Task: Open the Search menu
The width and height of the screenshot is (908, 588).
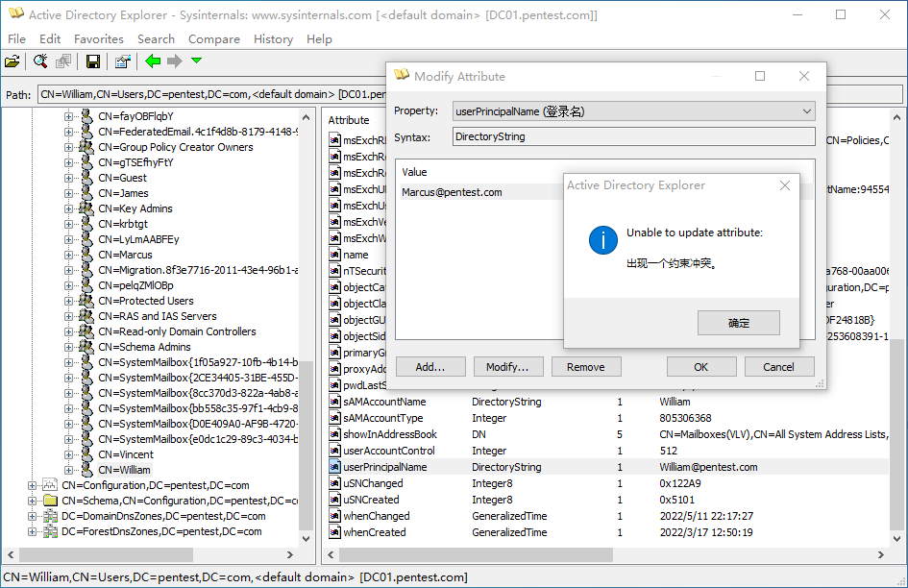Action: [156, 38]
